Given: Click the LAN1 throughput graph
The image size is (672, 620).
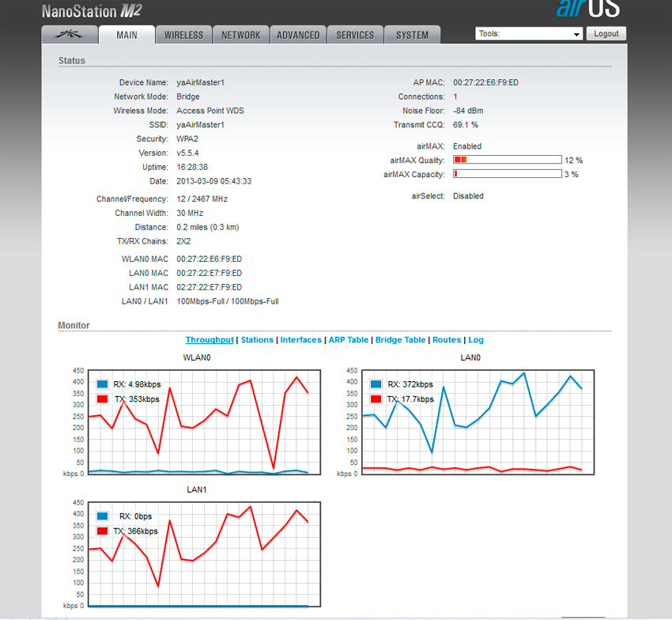Looking at the screenshot, I should pyautogui.click(x=204, y=554).
